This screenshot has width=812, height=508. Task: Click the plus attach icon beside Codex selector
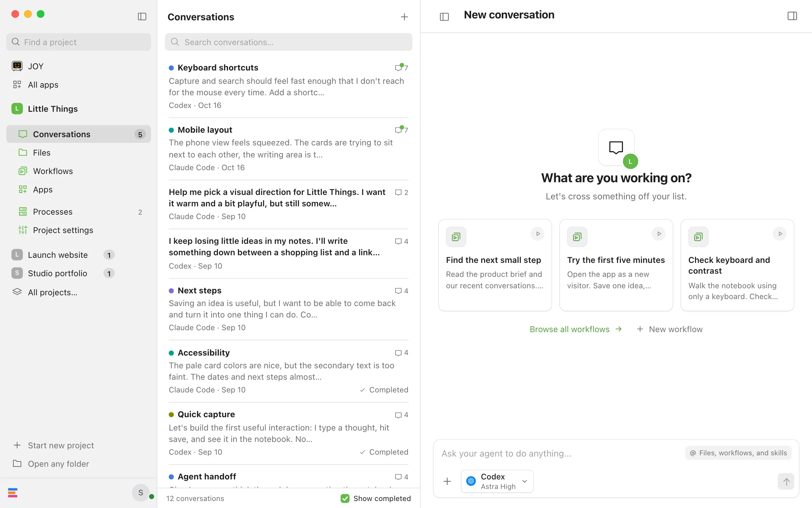tap(447, 481)
